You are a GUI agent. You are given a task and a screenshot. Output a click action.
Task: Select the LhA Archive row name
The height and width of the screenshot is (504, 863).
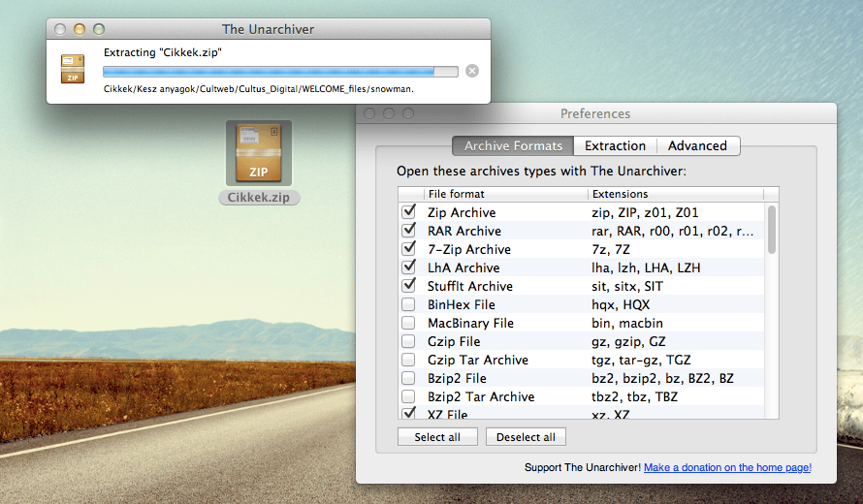(x=463, y=268)
